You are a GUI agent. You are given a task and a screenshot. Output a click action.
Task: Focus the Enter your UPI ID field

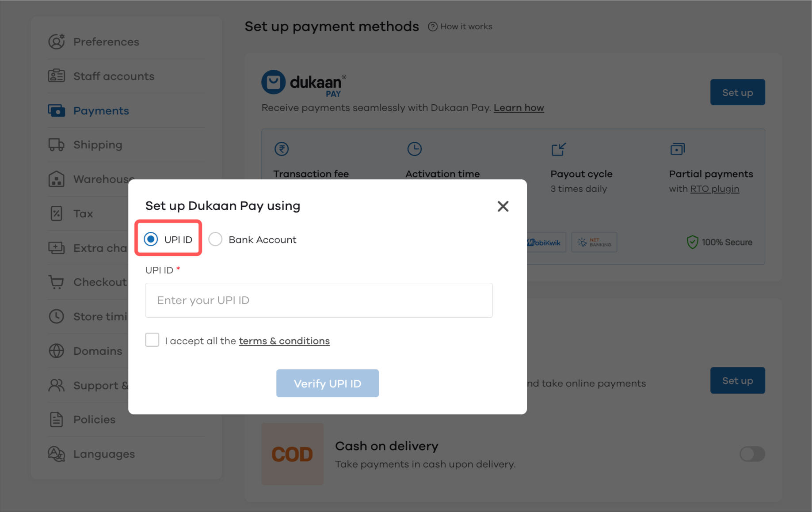[x=319, y=300]
